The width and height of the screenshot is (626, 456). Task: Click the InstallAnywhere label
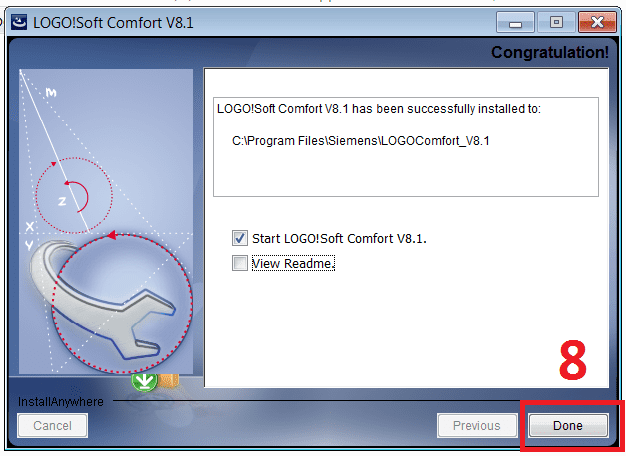[x=61, y=402]
